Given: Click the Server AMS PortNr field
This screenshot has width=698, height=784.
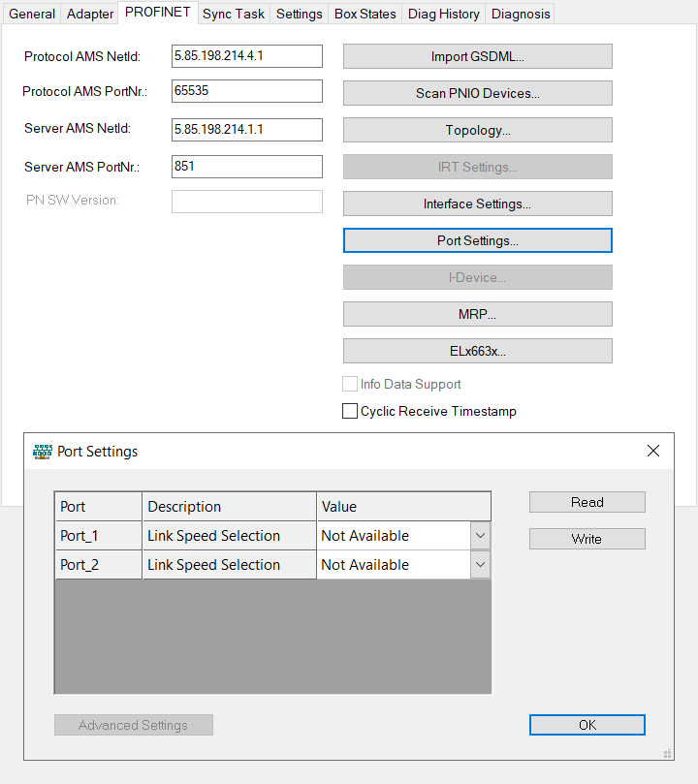Looking at the screenshot, I should point(247,167).
